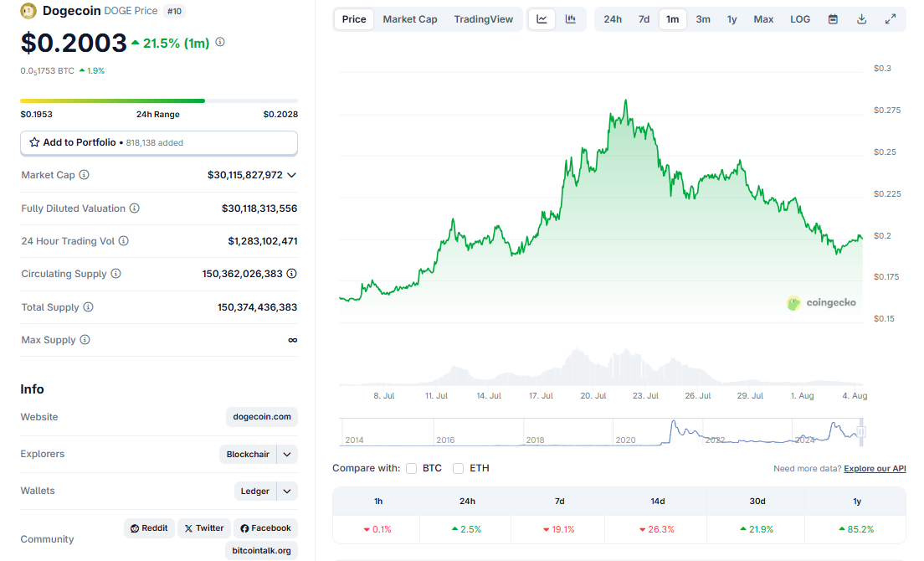Set chart range to 24h
924x561 pixels.
(613, 19)
